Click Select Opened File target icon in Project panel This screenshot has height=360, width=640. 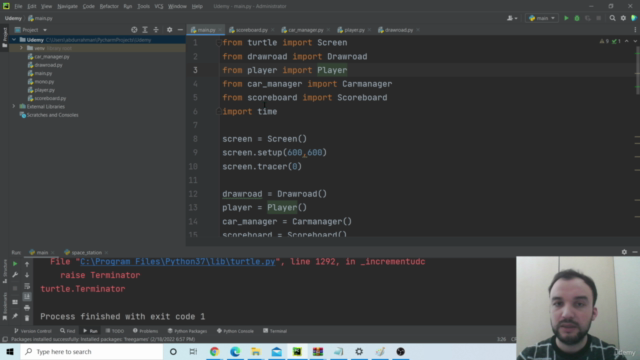point(134,30)
